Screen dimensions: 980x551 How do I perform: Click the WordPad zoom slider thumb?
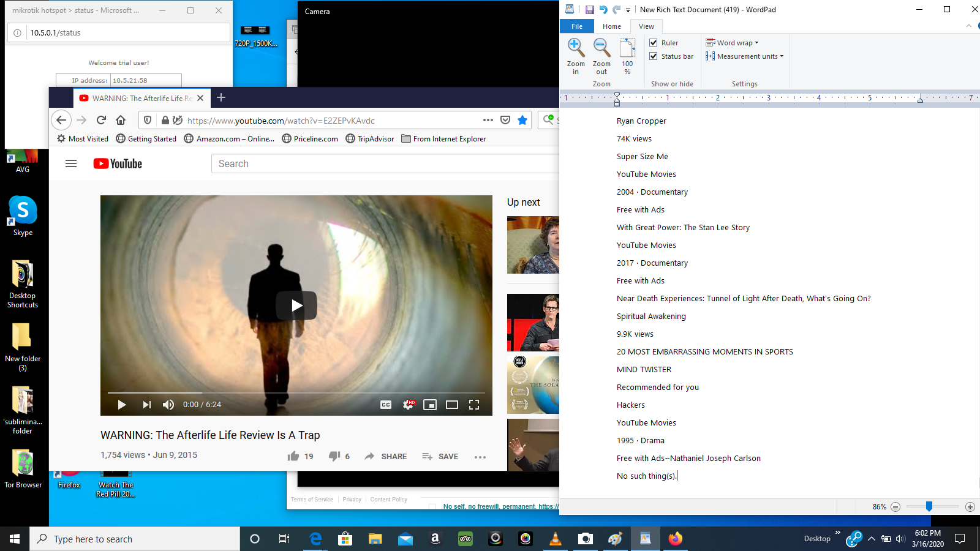(929, 506)
